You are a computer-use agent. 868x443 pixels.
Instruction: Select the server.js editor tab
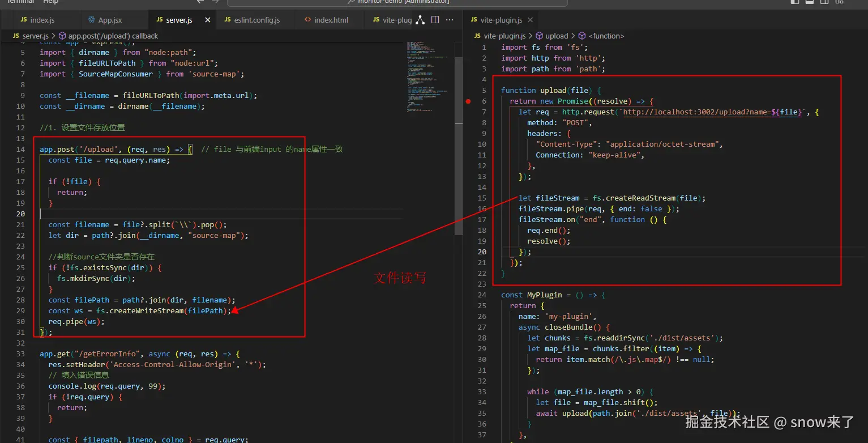pyautogui.click(x=179, y=20)
